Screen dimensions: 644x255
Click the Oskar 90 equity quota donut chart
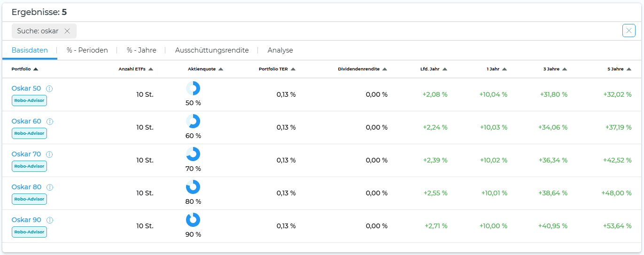(x=193, y=220)
